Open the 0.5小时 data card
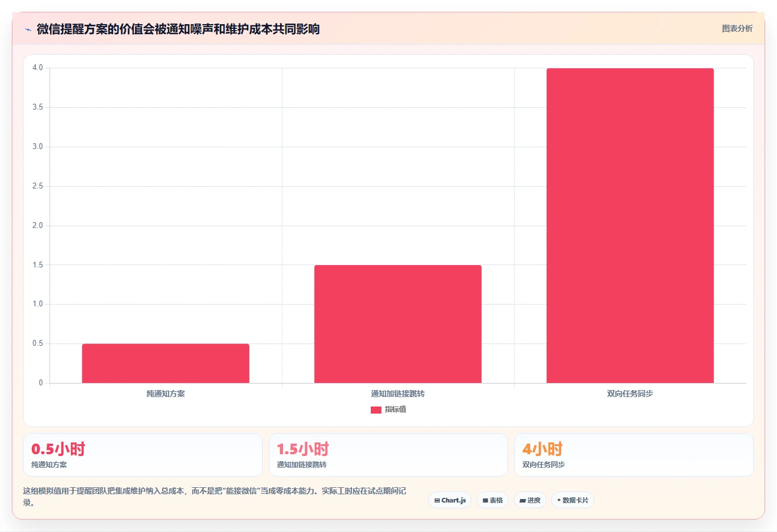Screen dimensions: 777x532 tap(143, 455)
